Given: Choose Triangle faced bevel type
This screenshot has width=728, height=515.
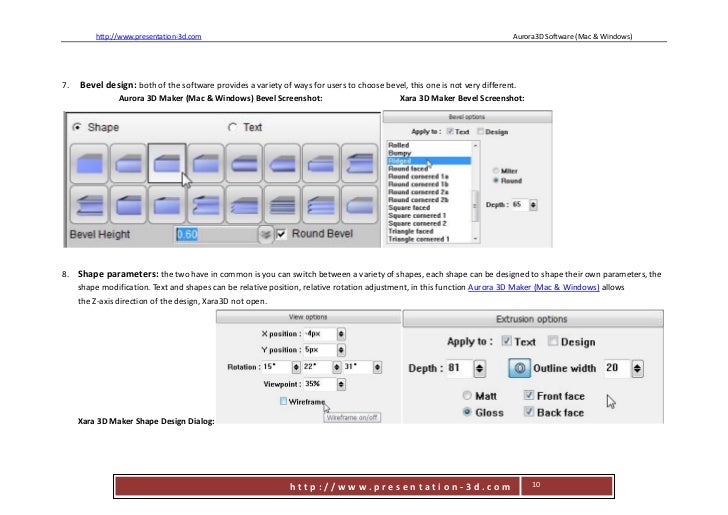Looking at the screenshot, I should click(411, 231).
